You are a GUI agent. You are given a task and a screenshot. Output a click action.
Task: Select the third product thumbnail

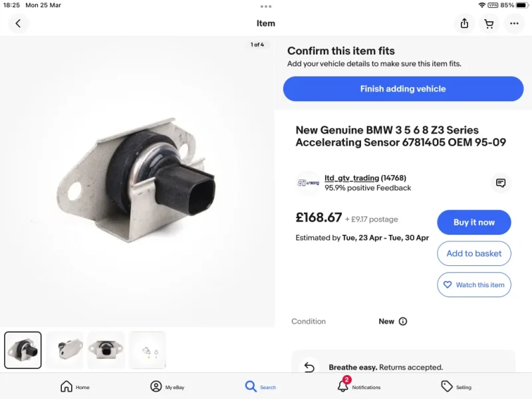tap(106, 350)
